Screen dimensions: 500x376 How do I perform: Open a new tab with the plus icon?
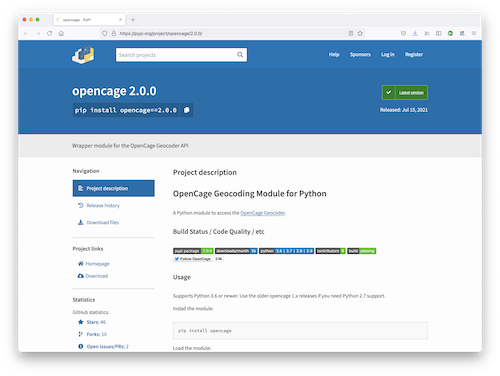133,20
